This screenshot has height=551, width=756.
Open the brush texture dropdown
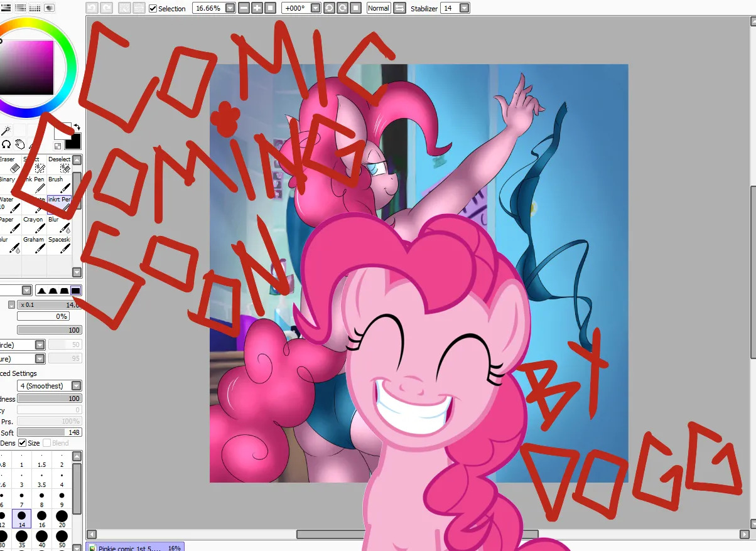point(40,359)
